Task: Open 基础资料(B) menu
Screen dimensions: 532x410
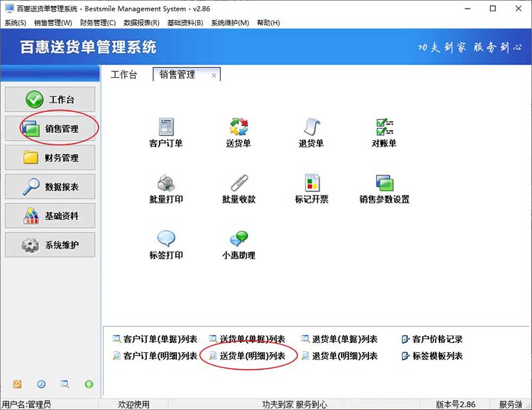Action: click(186, 23)
